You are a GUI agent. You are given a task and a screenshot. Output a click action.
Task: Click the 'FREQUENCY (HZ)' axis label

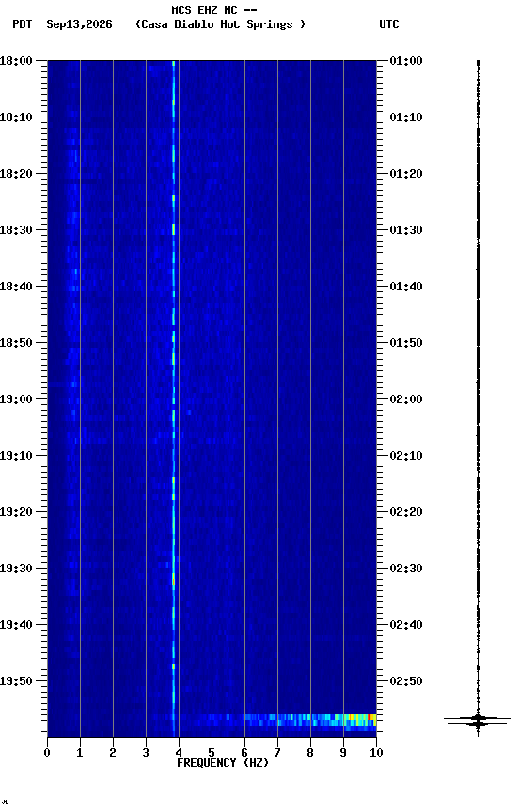223,763
